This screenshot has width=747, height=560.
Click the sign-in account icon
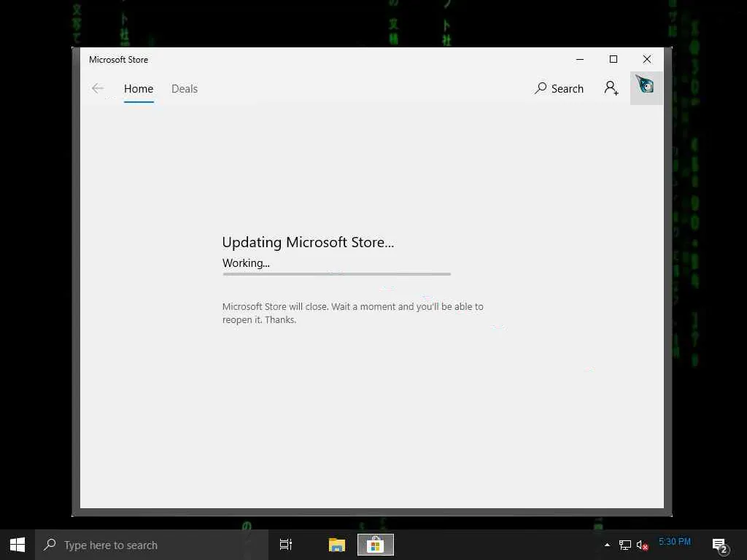611,88
